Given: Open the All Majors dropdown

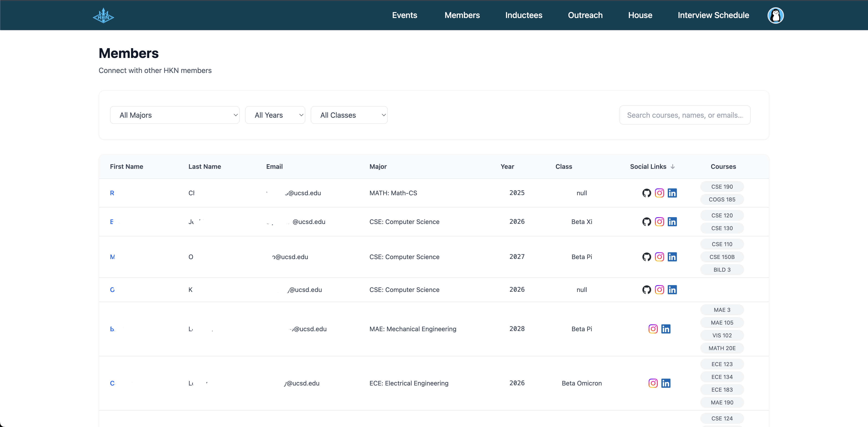Looking at the screenshot, I should tap(175, 115).
